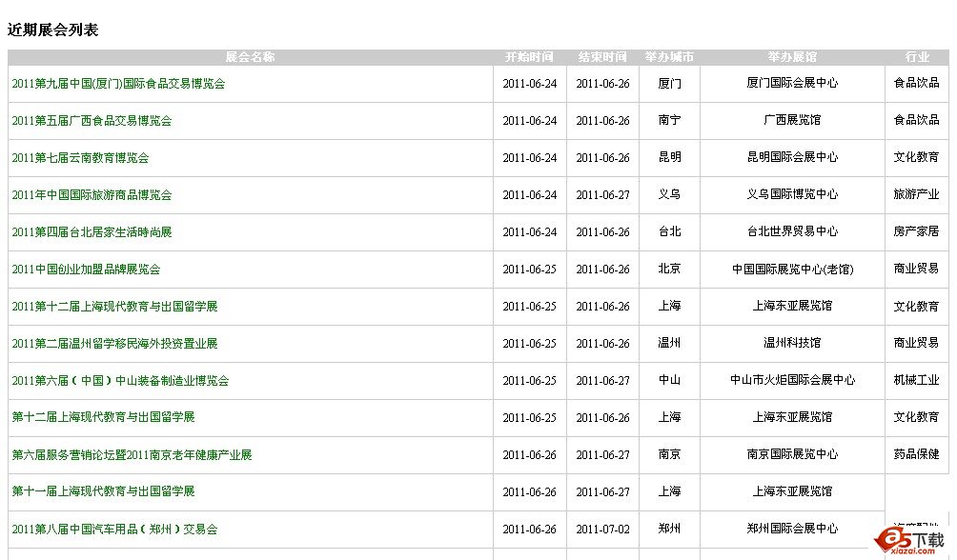Click the 举办展馆 column header
The image size is (957, 560).
pos(792,57)
